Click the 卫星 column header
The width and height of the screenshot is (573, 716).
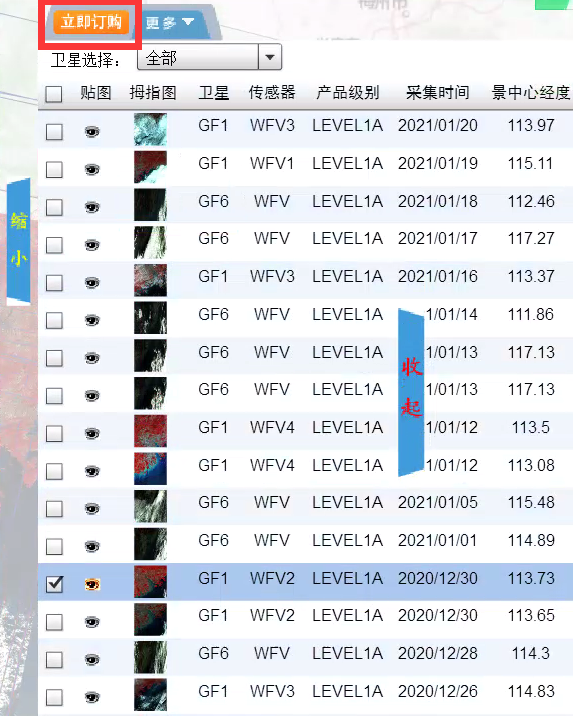214,93
